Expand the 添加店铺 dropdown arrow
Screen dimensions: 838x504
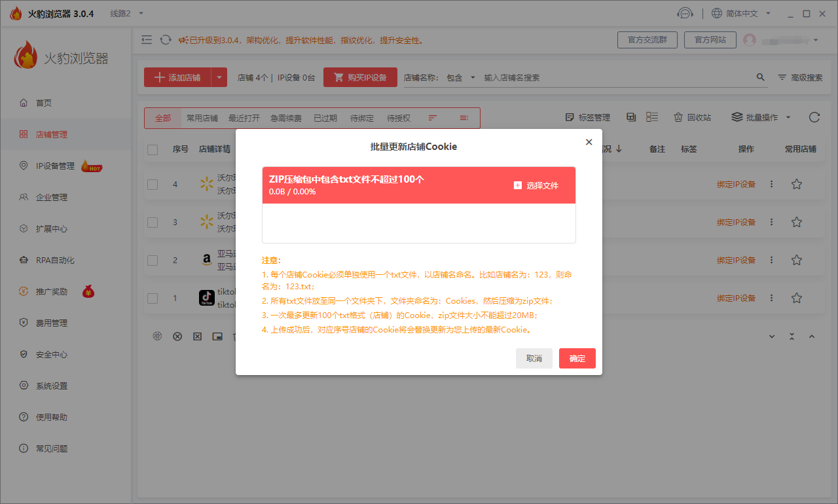click(219, 77)
